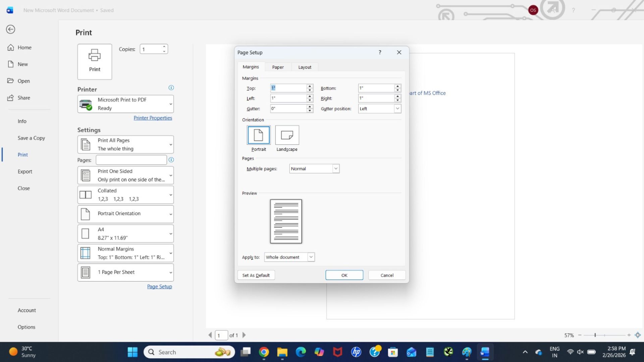This screenshot has height=362, width=644.
Task: Open the Multiple pages dropdown
Action: [x=336, y=169]
